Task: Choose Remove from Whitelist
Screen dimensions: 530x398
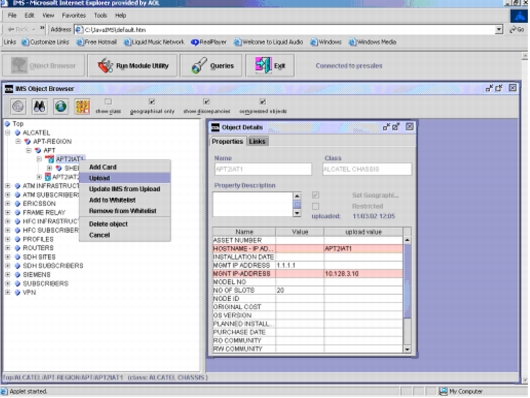Action: [124, 211]
